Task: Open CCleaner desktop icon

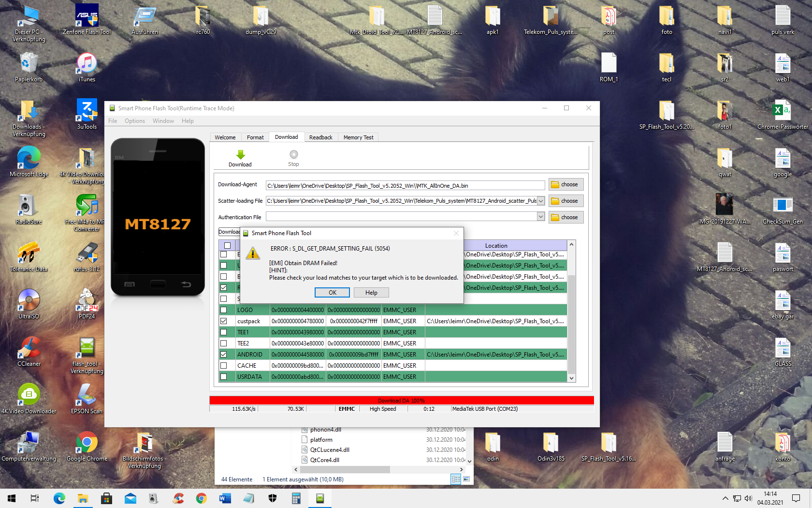Action: tap(29, 351)
